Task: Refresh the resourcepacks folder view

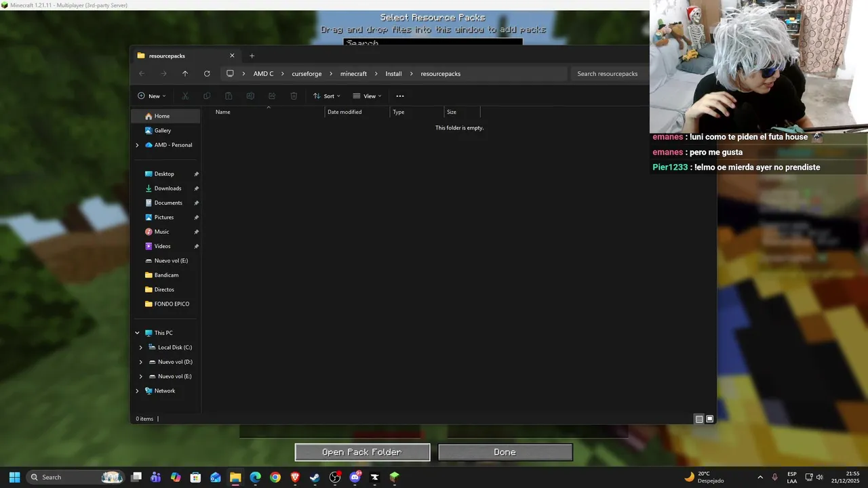Action: coord(207,73)
